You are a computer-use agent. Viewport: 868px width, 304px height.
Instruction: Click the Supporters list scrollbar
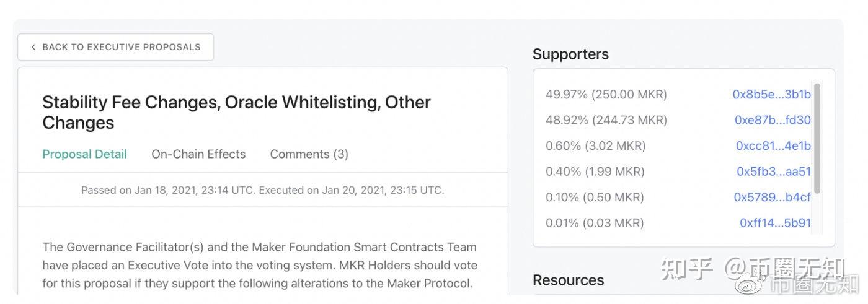pyautogui.click(x=817, y=138)
